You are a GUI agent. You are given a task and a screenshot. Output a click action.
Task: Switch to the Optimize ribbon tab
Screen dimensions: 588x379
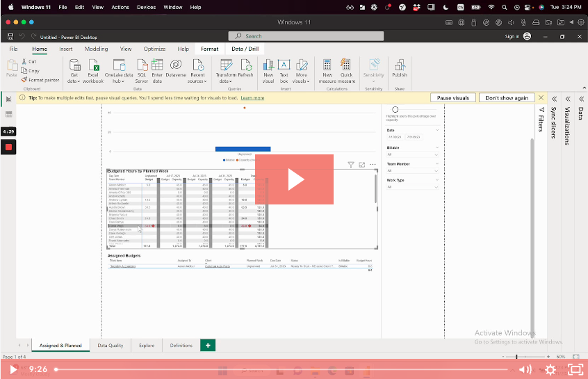pos(154,49)
